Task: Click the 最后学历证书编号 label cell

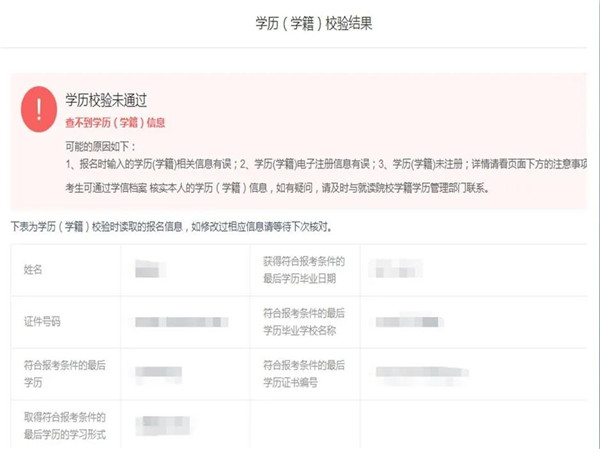Action: 305,372
